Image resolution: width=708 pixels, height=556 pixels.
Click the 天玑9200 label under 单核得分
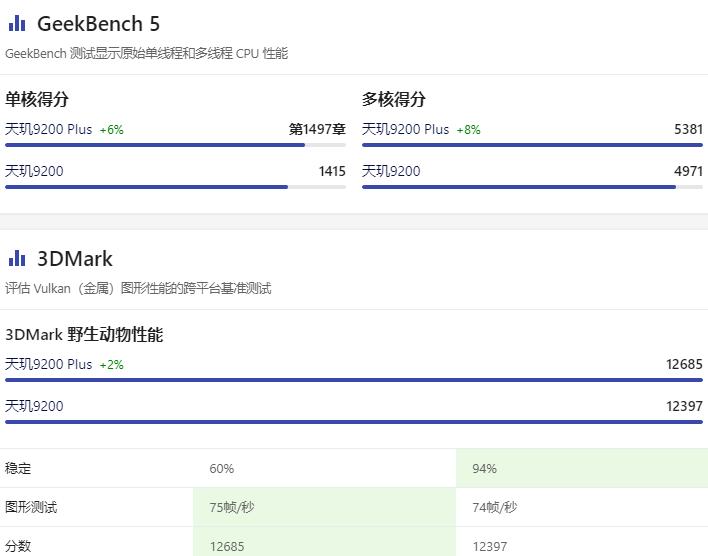pos(34,171)
